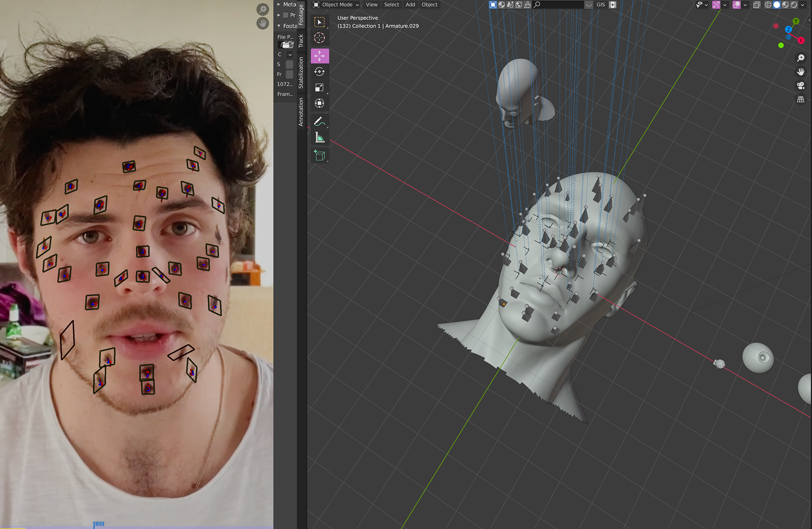812x529 pixels.
Task: Switch to orthographic grid view icon
Action: (800, 100)
